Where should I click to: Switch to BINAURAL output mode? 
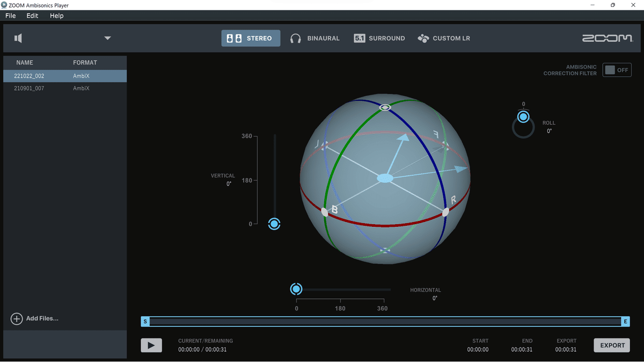click(x=315, y=38)
